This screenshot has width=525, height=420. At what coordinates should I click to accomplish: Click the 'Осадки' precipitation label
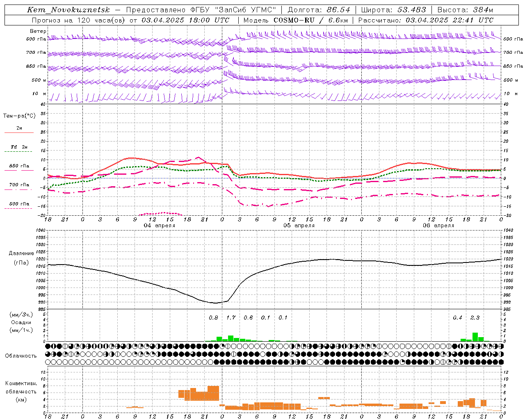click(21, 322)
